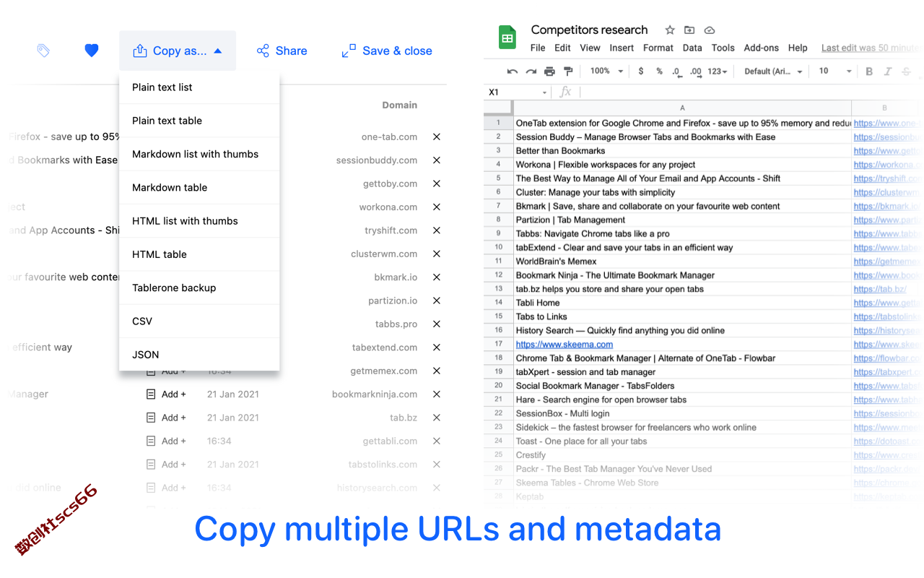The image size is (924, 578).
Task: Choose CSV export option
Action: (x=199, y=321)
